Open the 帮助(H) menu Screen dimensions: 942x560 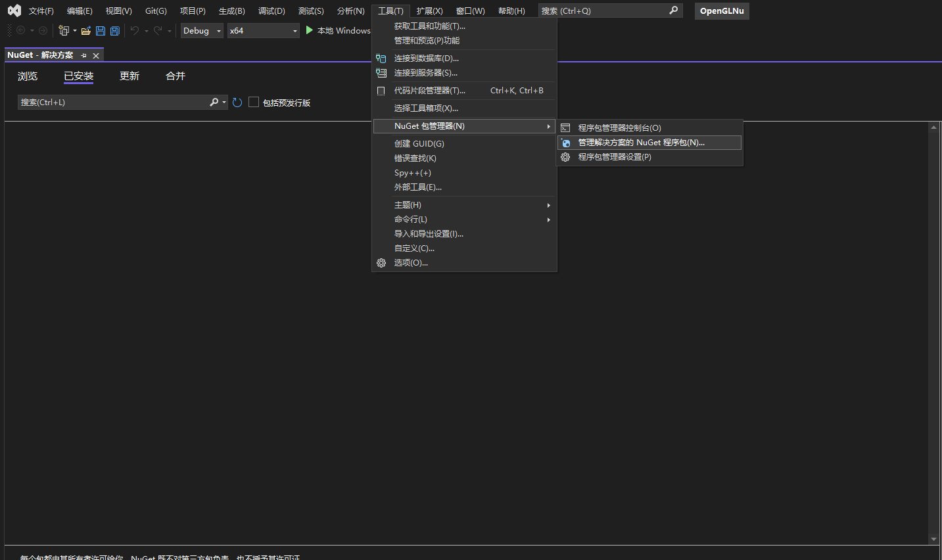[511, 11]
